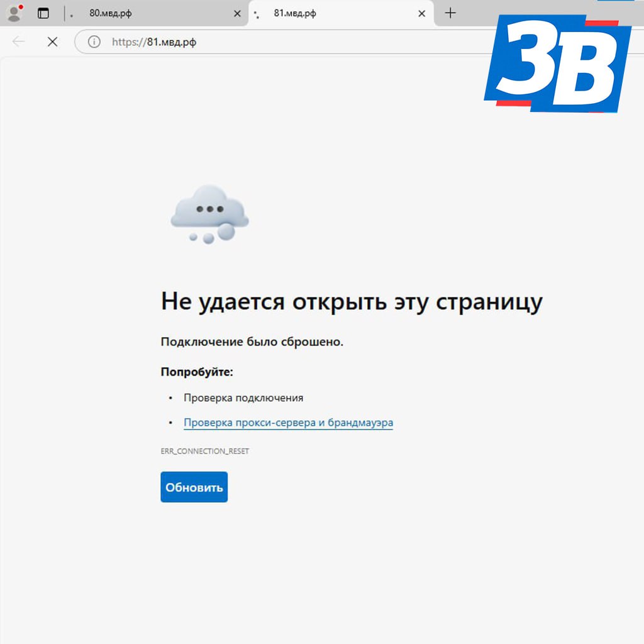Open the Проверка прокси-сервера и брандмауэра link

[288, 423]
